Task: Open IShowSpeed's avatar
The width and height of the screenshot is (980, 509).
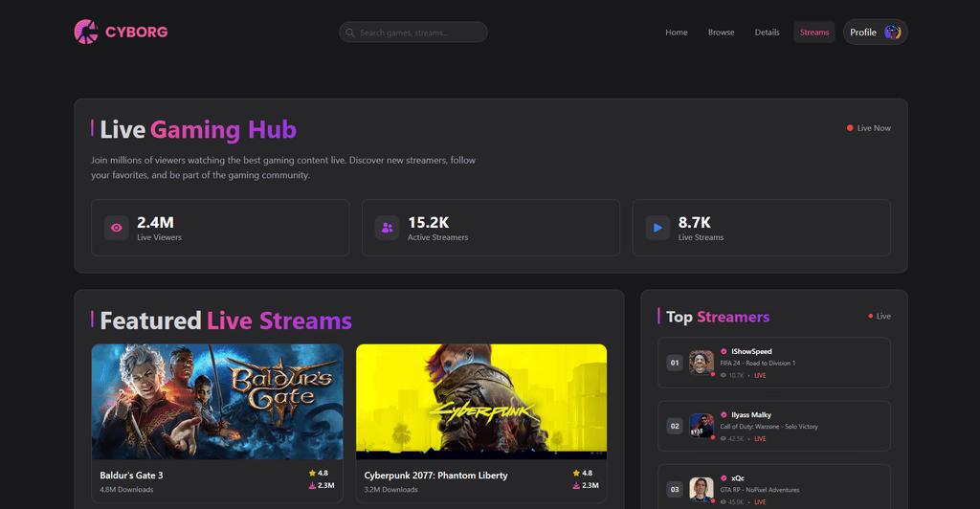Action: [x=702, y=363]
